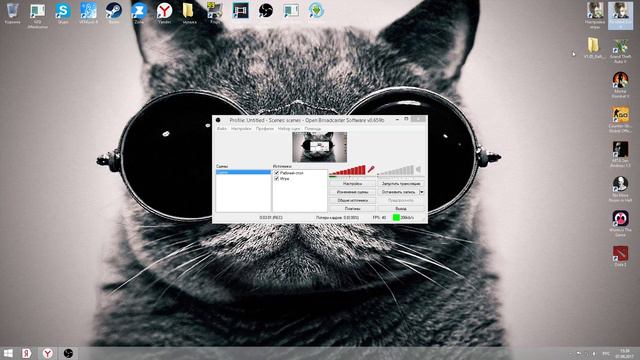
Task: Open the Recycle Bin desktop icon
Action: [x=12, y=12]
